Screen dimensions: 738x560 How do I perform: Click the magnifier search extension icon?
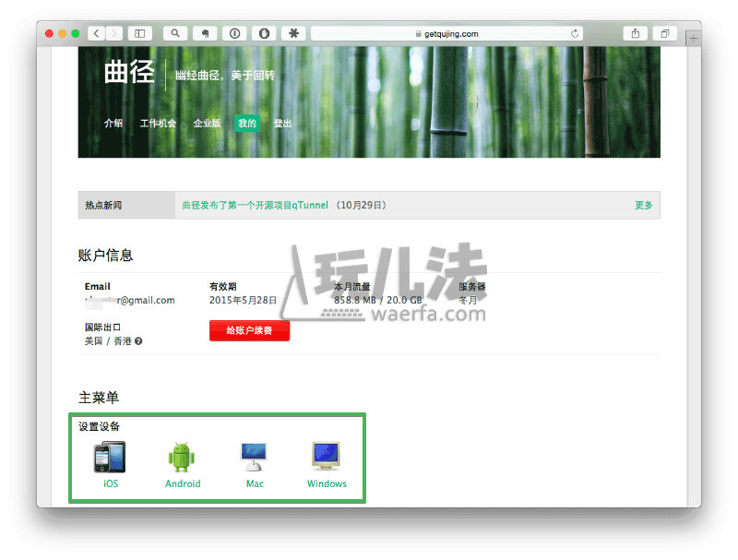click(x=175, y=33)
